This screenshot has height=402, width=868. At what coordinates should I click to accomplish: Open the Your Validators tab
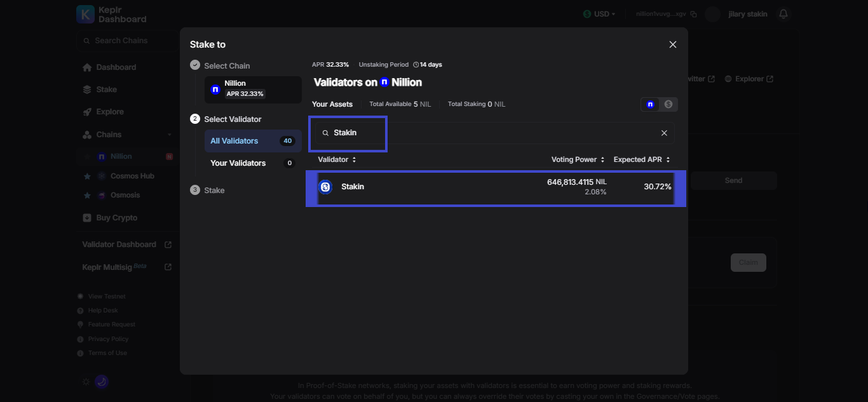[253, 163]
